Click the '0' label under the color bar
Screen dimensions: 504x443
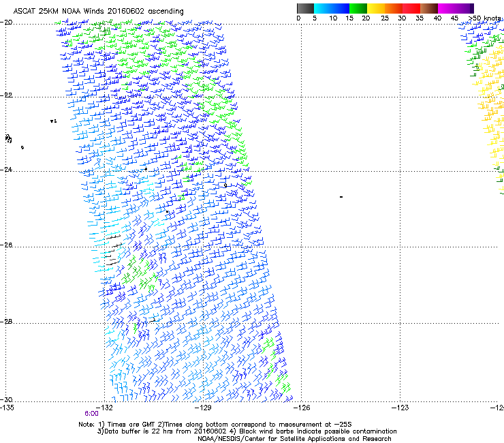coord(298,18)
